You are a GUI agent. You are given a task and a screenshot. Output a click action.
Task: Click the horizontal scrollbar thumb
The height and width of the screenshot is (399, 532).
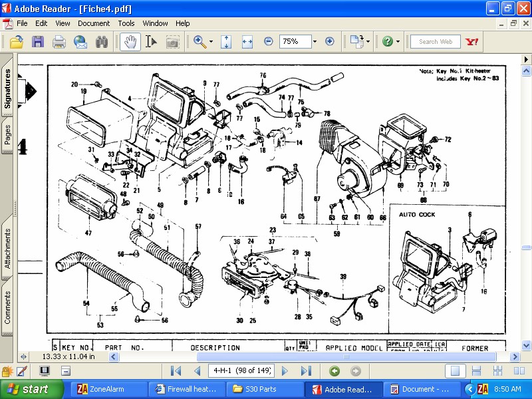click(346, 356)
